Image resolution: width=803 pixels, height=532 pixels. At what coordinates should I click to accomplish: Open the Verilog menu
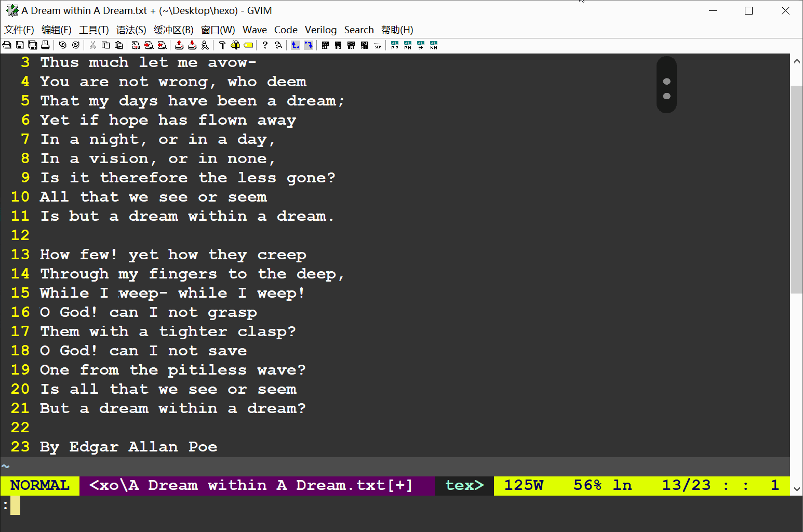tap(320, 30)
